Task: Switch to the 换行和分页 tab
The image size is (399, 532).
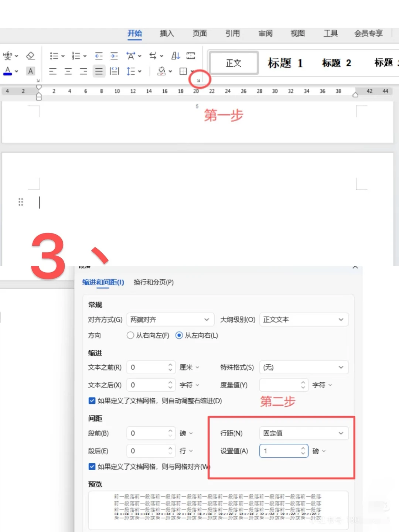Action: click(x=153, y=282)
